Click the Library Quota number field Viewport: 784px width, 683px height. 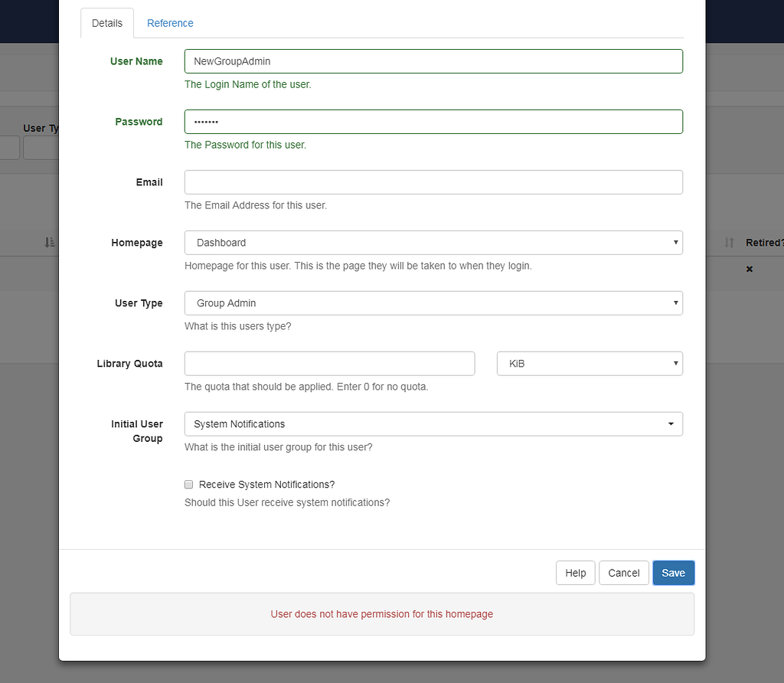pyautogui.click(x=329, y=364)
